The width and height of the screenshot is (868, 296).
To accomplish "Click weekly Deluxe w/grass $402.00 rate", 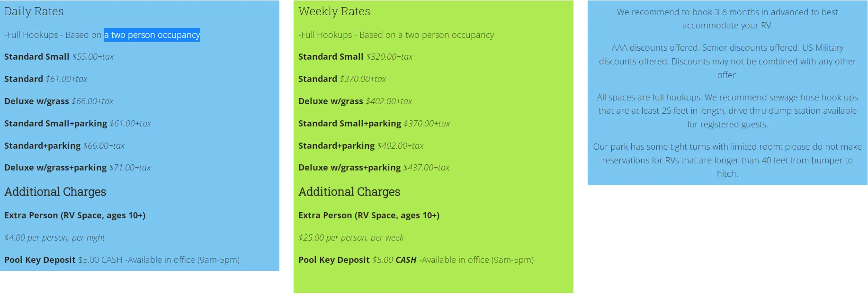I will click(355, 101).
